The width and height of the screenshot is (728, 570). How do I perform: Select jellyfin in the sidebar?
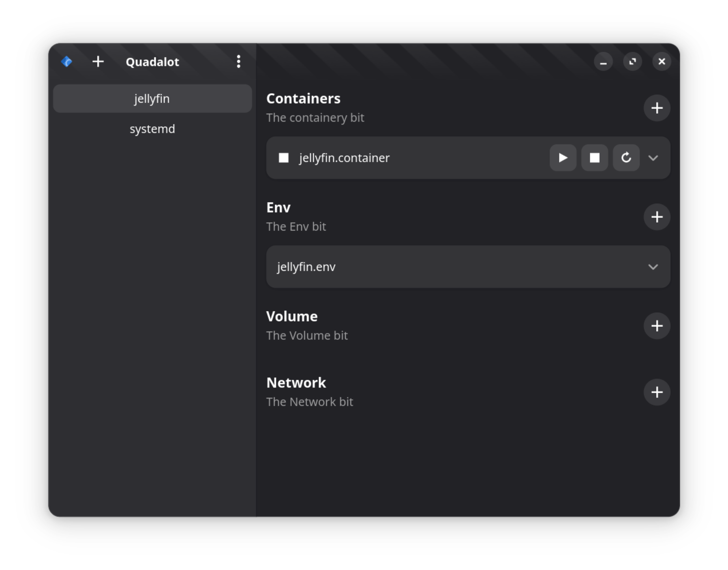point(152,99)
